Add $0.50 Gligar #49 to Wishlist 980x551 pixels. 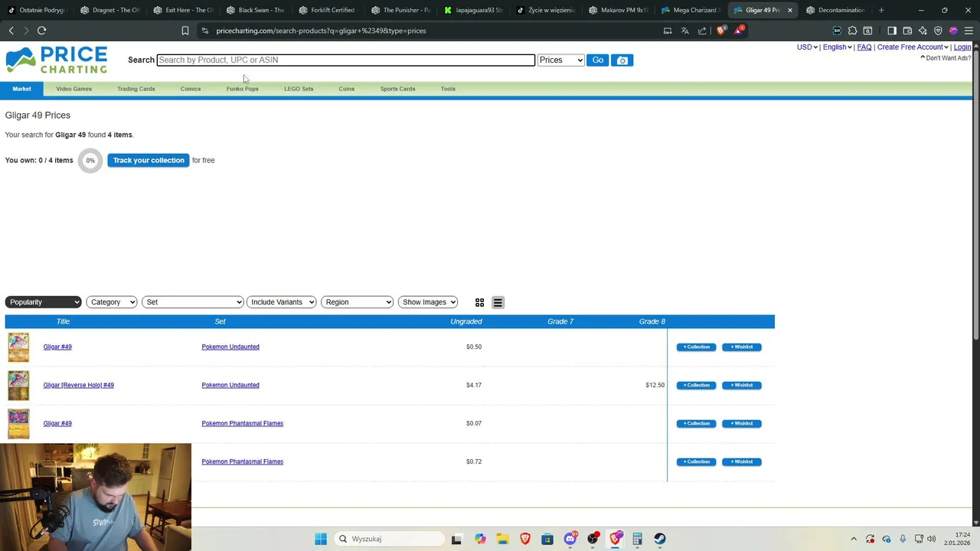[741, 347]
